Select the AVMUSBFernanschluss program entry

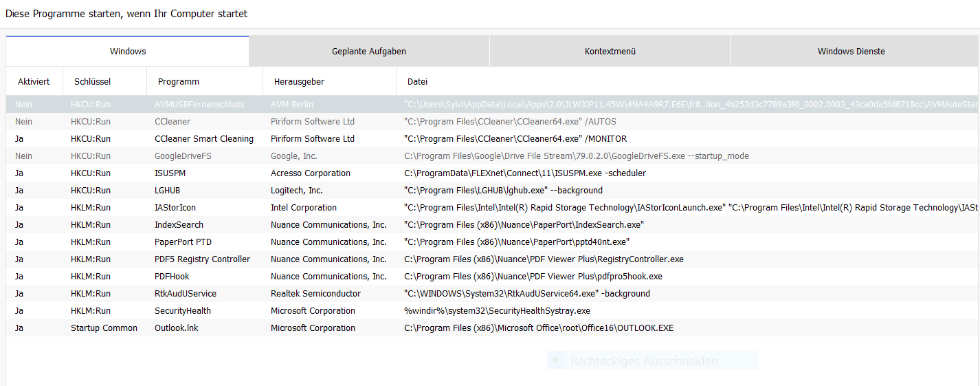pos(199,105)
